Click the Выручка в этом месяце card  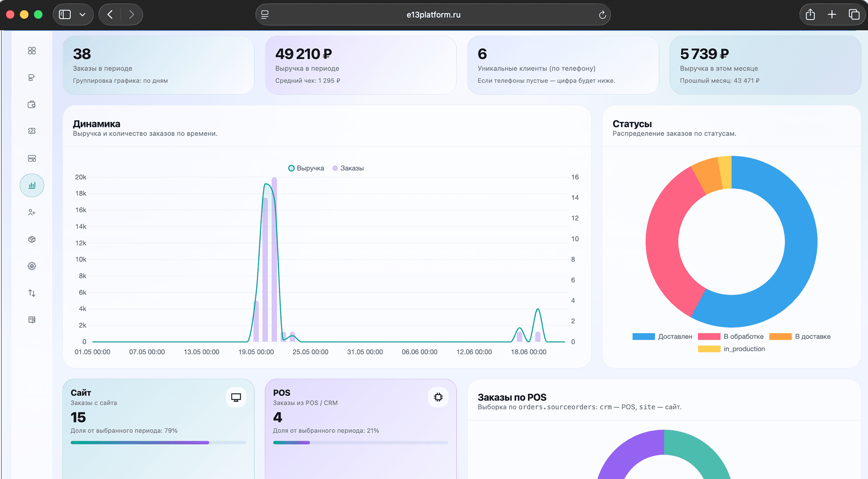(x=765, y=65)
